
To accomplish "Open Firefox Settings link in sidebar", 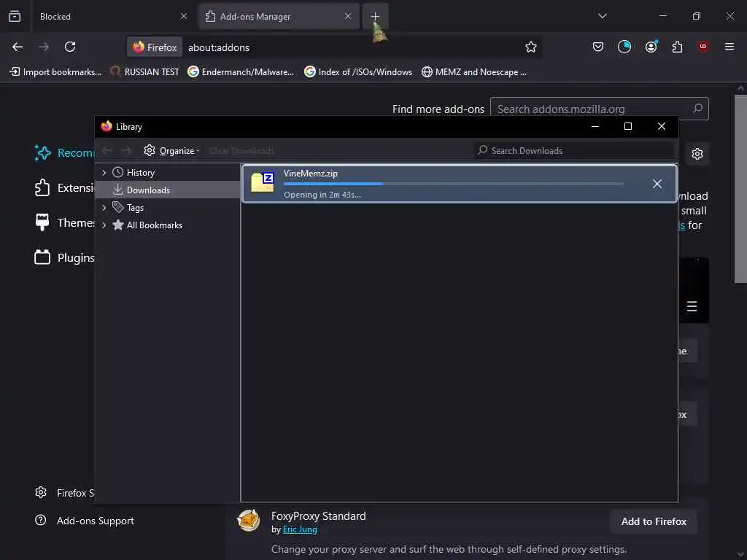I will click(x=64, y=493).
